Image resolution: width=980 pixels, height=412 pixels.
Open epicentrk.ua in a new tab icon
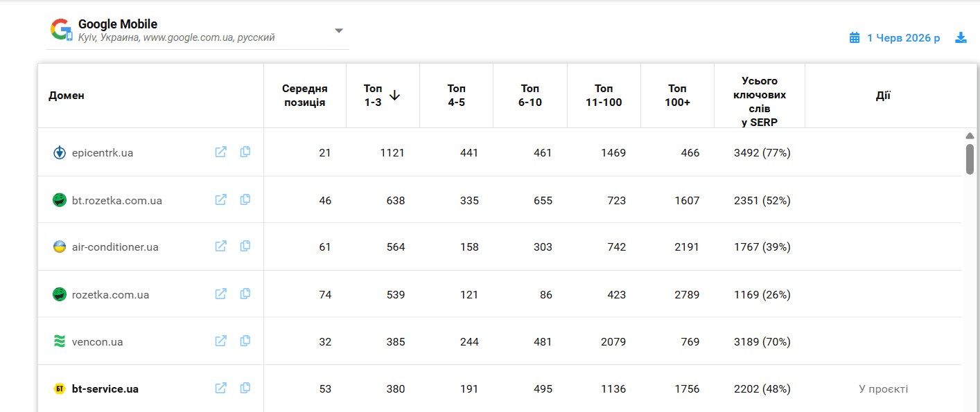tap(221, 152)
